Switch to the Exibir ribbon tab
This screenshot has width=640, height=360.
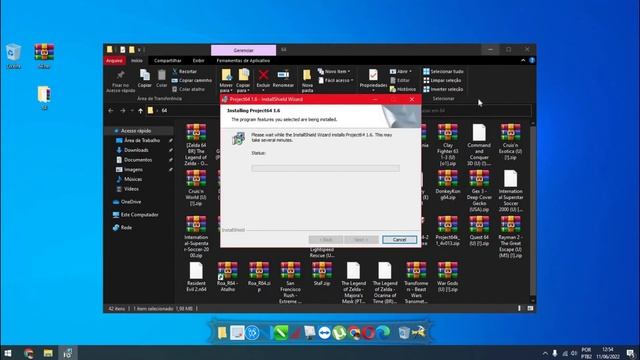pyautogui.click(x=198, y=60)
